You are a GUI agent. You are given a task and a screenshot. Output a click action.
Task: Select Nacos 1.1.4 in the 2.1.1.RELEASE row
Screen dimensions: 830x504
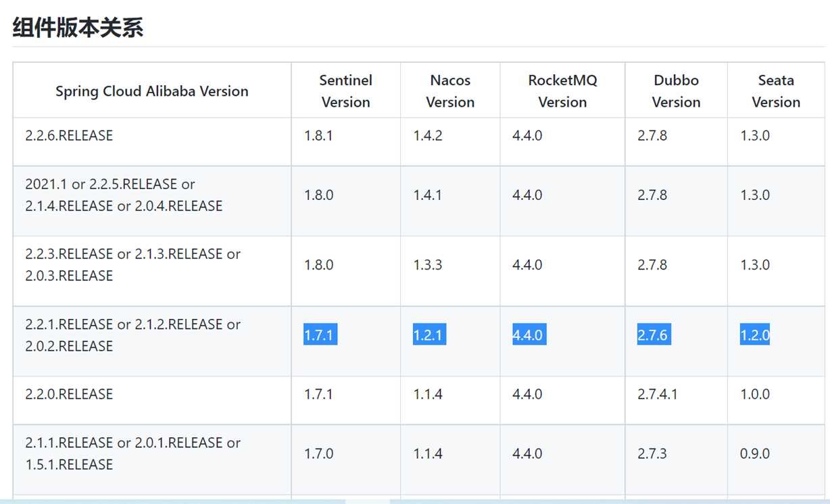[428, 454]
